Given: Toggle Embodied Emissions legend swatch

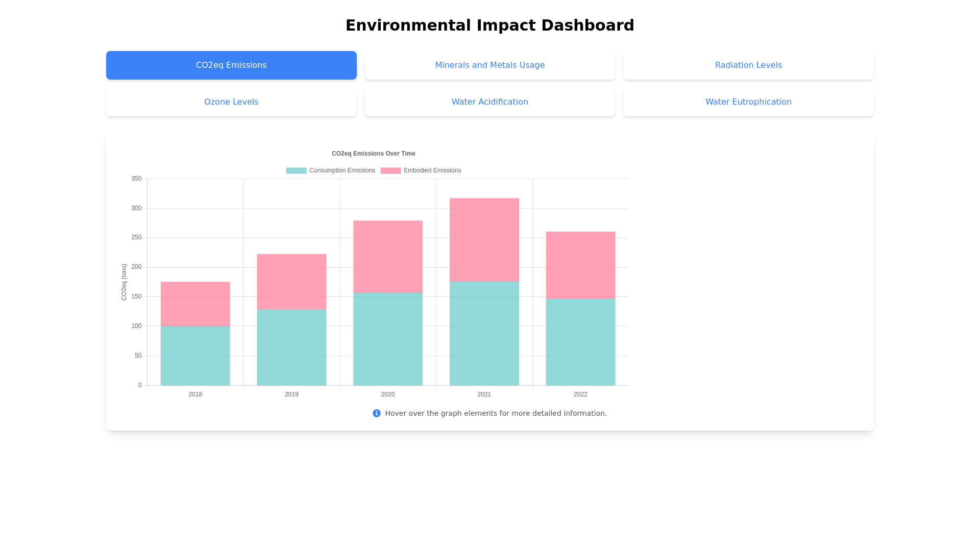Looking at the screenshot, I should click(x=390, y=170).
